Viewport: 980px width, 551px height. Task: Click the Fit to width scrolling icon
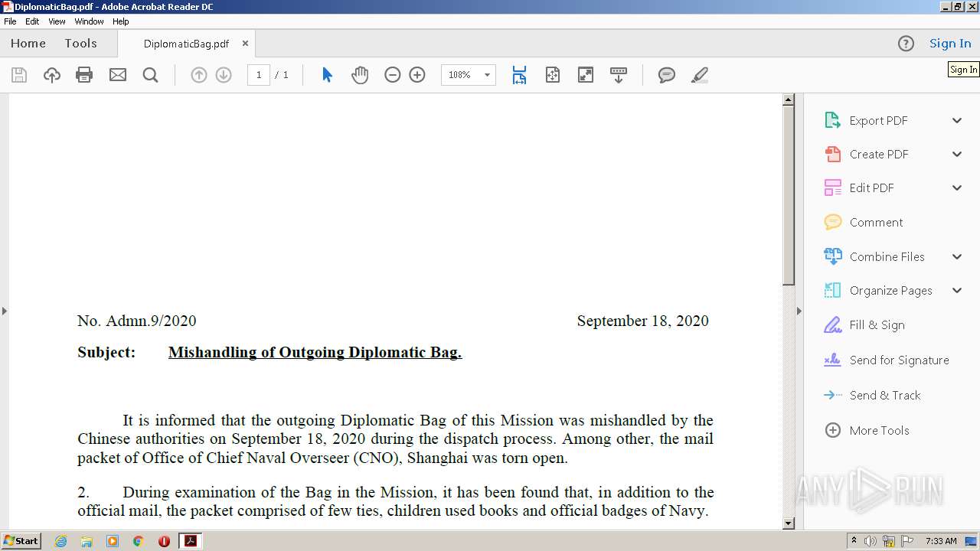tap(519, 75)
